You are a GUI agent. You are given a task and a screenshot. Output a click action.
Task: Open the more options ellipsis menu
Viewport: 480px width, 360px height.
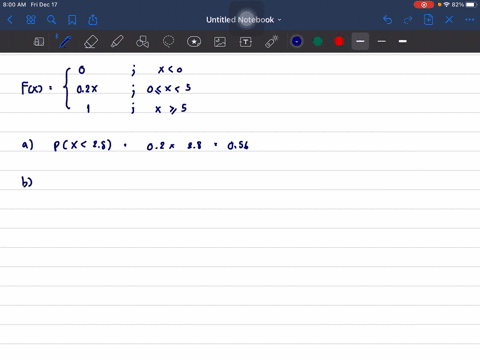tap(470, 20)
